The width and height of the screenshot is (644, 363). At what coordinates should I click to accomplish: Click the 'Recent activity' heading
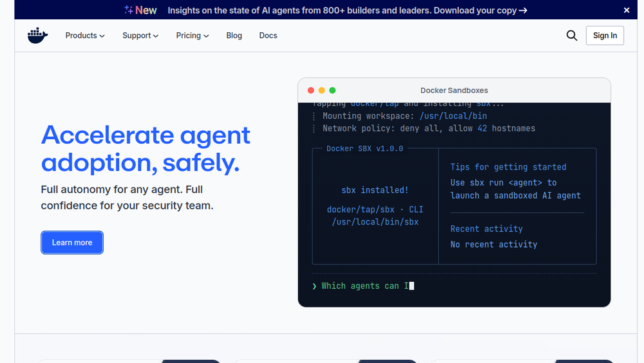point(486,229)
